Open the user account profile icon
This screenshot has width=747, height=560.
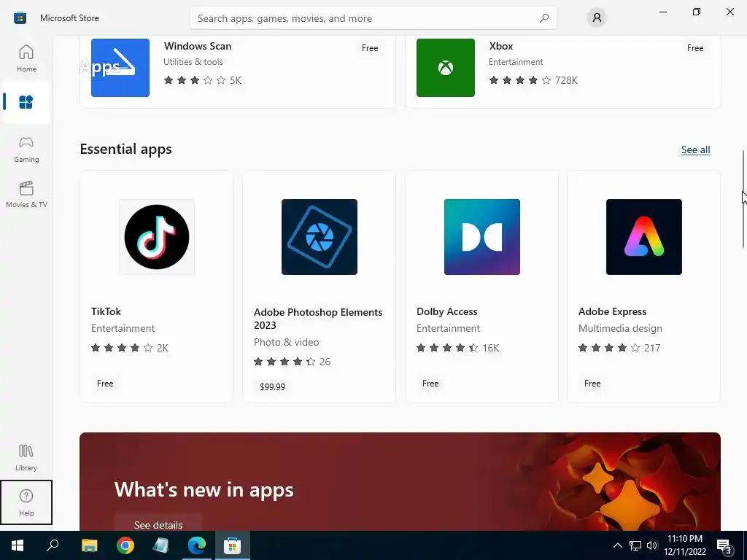pyautogui.click(x=597, y=18)
